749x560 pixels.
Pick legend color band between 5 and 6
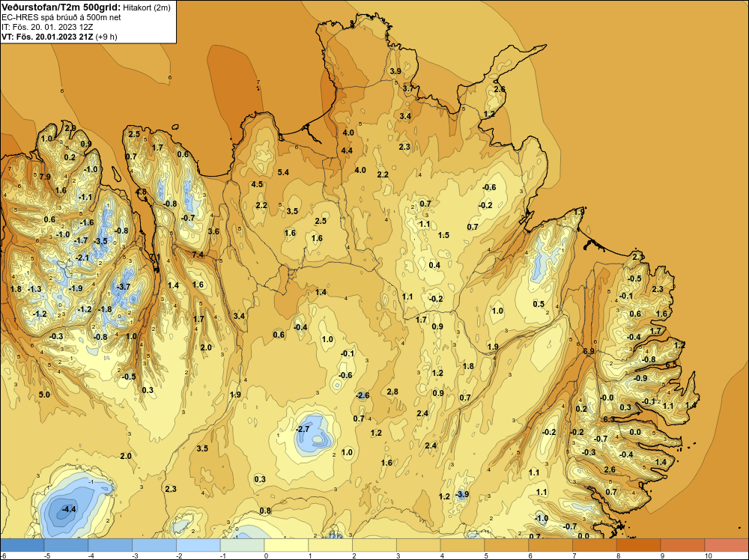click(506, 545)
